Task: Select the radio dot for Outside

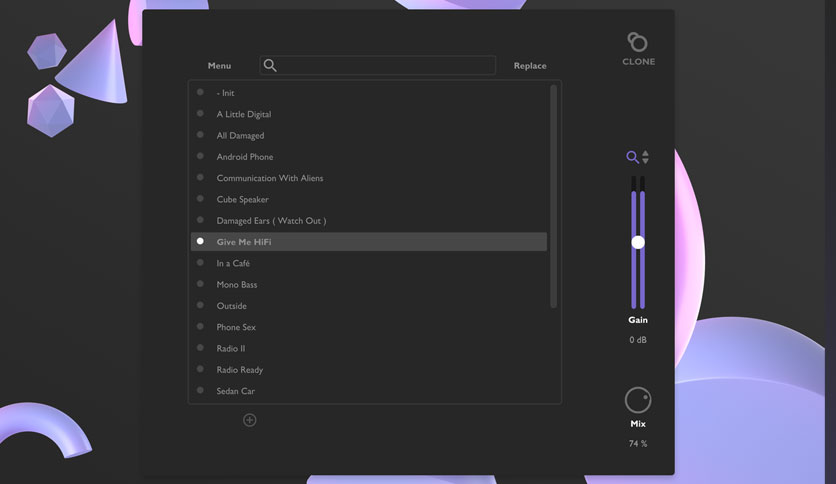Action: pyautogui.click(x=200, y=305)
